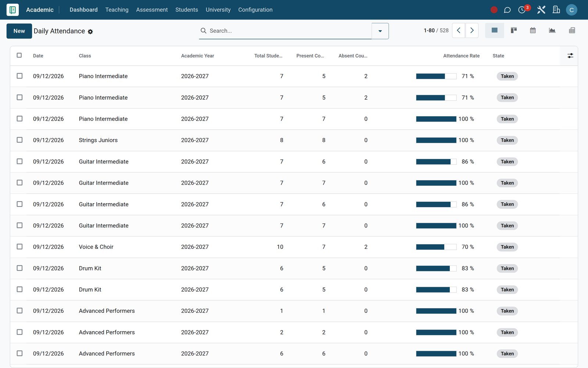The image size is (588, 368).
Task: Click the red recording indicator icon
Action: (x=494, y=10)
